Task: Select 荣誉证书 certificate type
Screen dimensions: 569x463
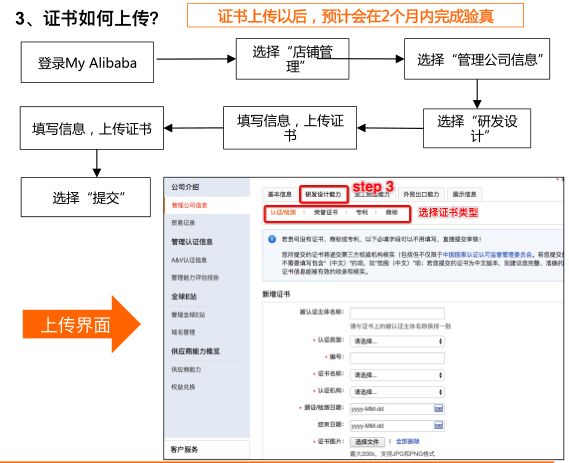Action: (326, 213)
